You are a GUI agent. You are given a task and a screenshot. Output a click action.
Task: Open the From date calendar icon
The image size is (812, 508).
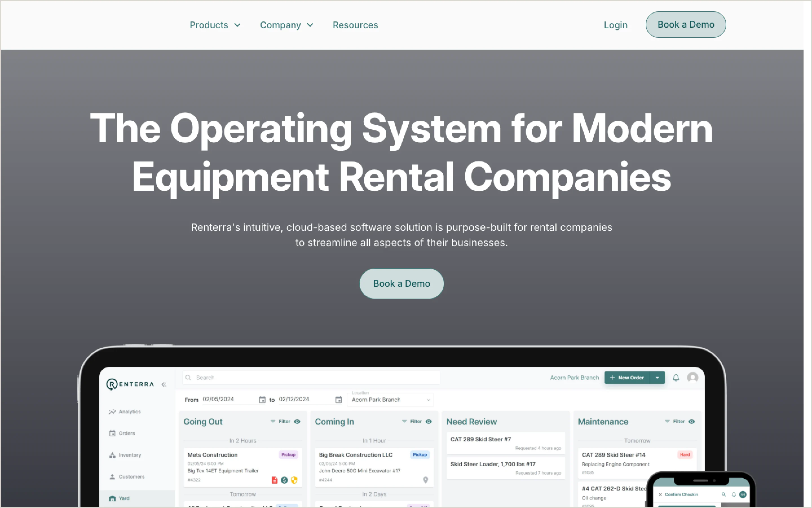[262, 399]
